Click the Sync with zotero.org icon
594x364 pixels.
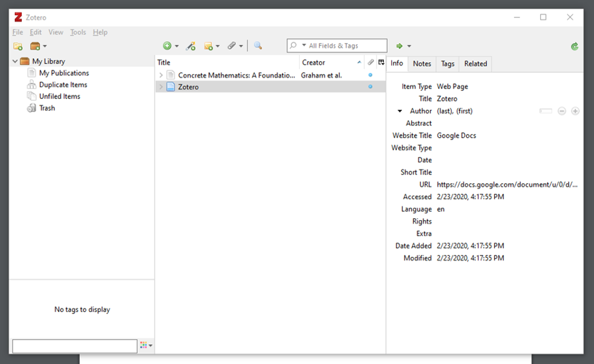click(575, 46)
